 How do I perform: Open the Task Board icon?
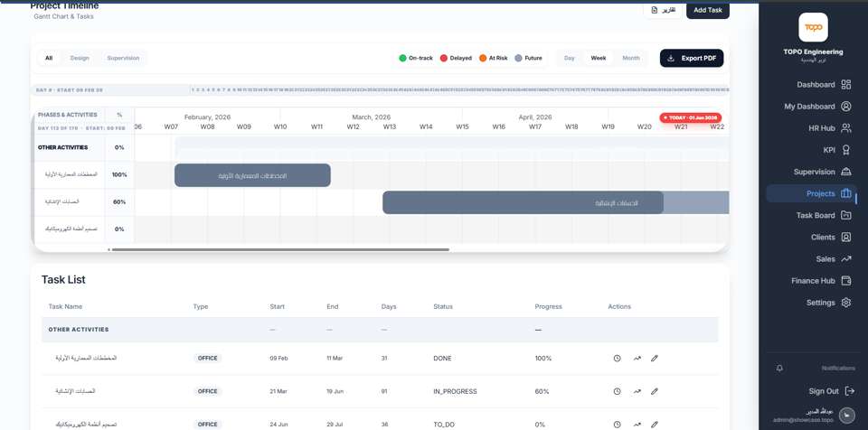[845, 215]
